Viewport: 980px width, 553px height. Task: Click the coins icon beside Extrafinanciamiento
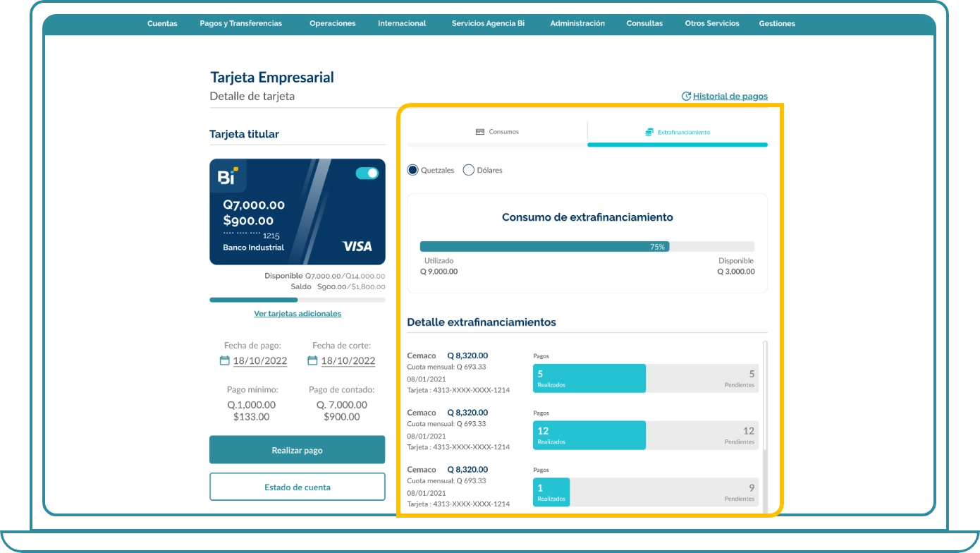pos(649,132)
